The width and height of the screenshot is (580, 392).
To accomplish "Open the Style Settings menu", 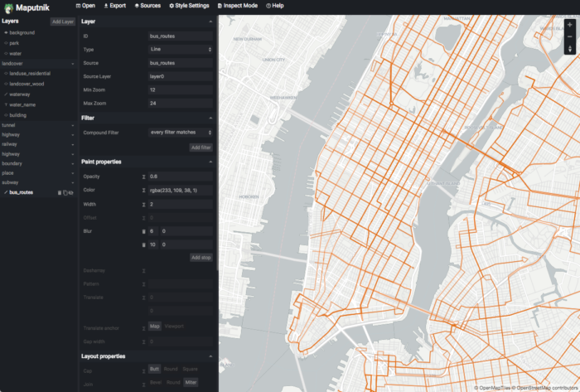I will coord(189,6).
